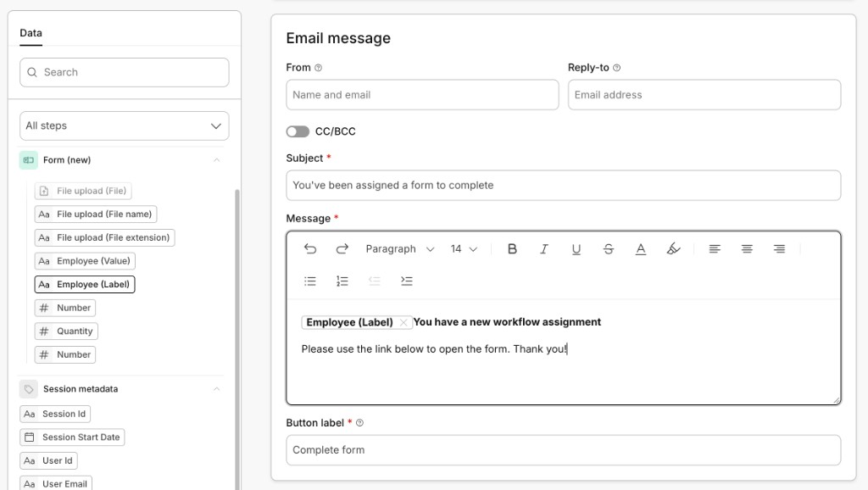Apply strikethrough formatting

(x=609, y=249)
